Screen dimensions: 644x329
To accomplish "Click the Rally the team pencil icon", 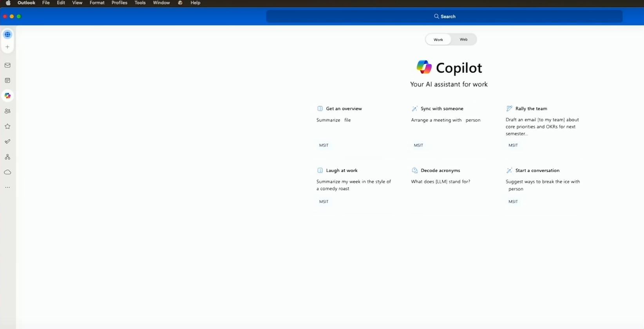I will coord(509,108).
